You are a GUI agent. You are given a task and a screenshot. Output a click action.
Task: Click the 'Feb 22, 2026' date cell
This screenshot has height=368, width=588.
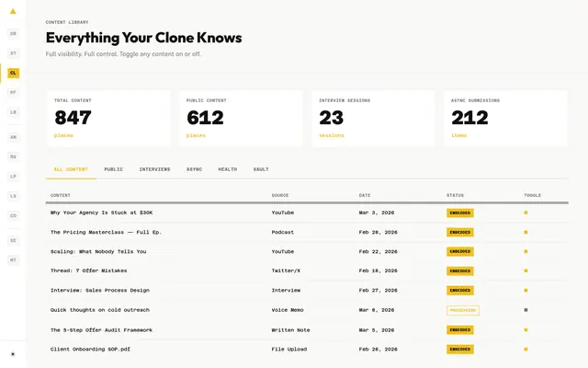(378, 251)
